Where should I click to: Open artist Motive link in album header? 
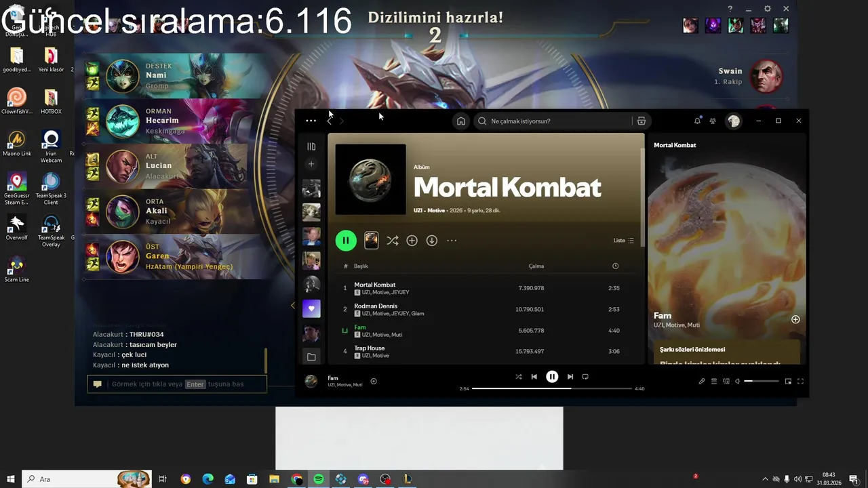coord(436,211)
